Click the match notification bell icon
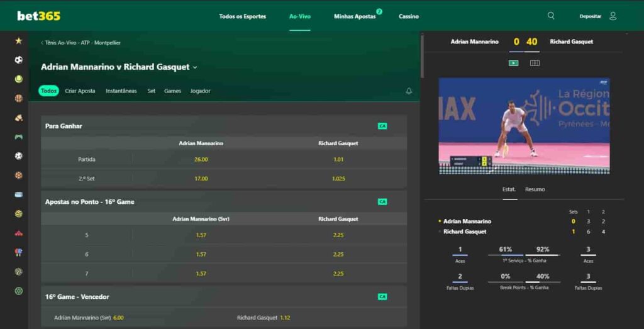The height and width of the screenshot is (329, 644). pyautogui.click(x=409, y=91)
